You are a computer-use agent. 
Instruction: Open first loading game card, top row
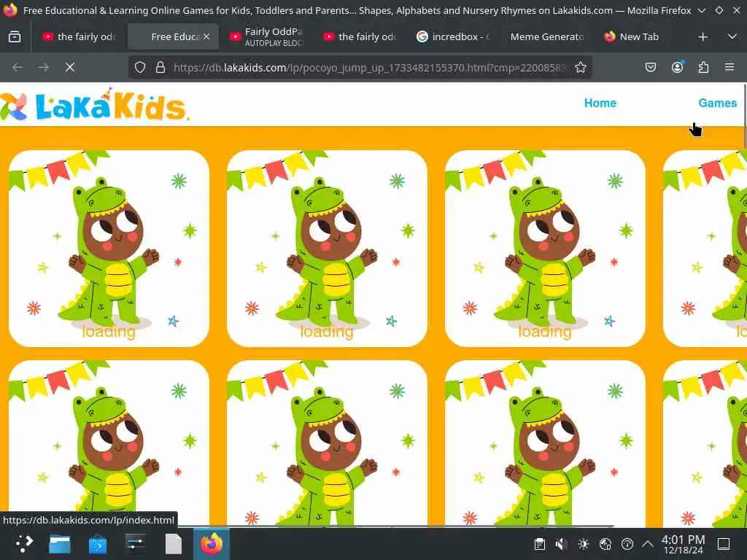(x=109, y=249)
